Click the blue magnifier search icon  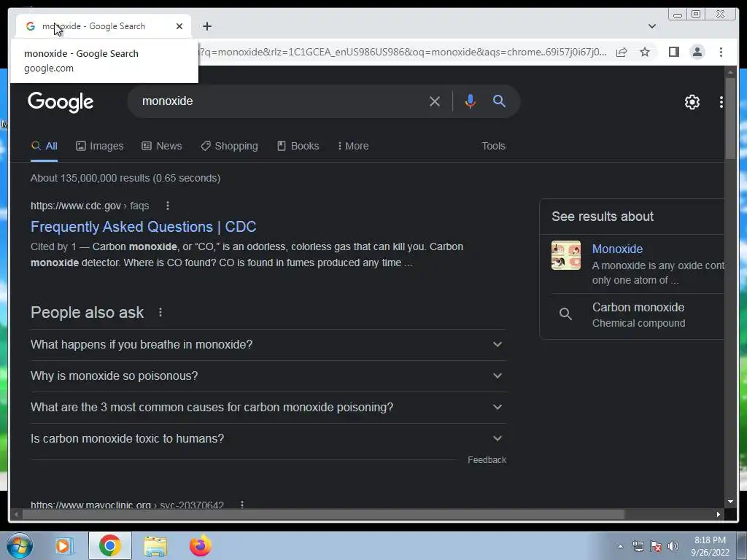[x=499, y=101]
